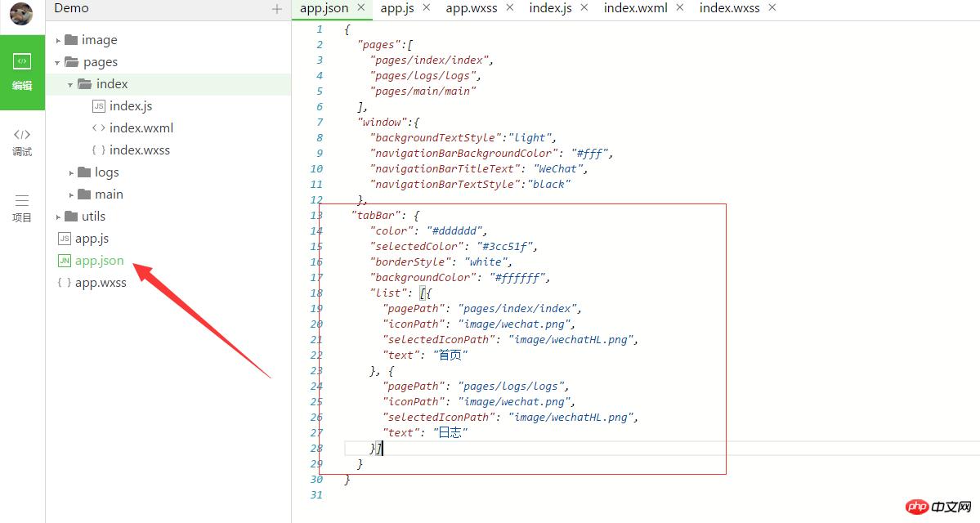Open the 调试 debug icon
Viewport: 980px width, 523px height.
tap(22, 141)
